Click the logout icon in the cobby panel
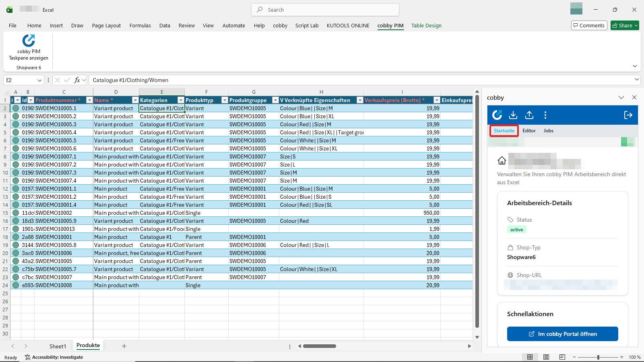Image resolution: width=644 pixels, height=362 pixels. click(x=628, y=115)
